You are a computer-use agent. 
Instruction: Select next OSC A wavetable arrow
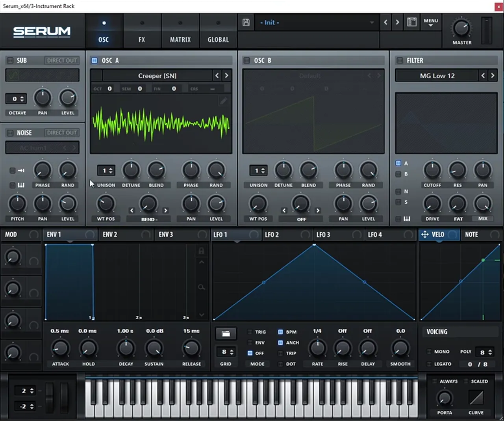(x=226, y=75)
